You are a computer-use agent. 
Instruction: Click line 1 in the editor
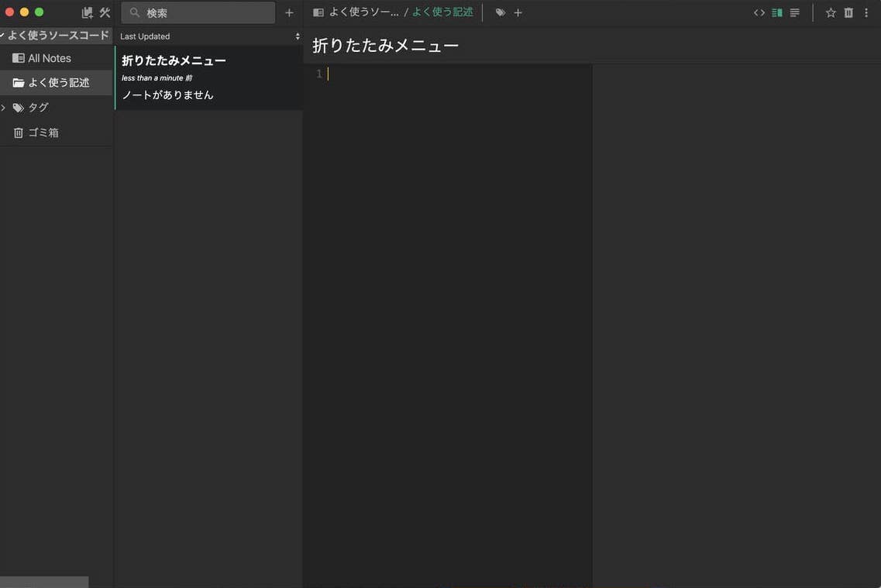(x=449, y=74)
